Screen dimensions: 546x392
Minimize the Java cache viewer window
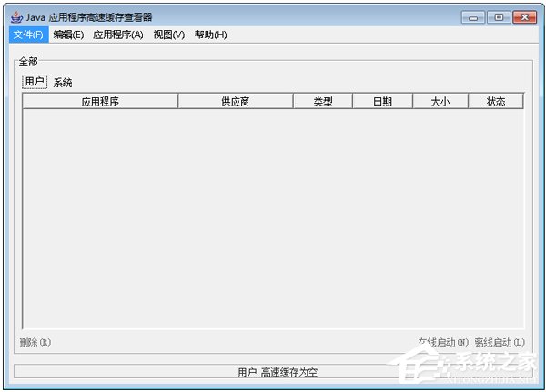[x=473, y=17]
